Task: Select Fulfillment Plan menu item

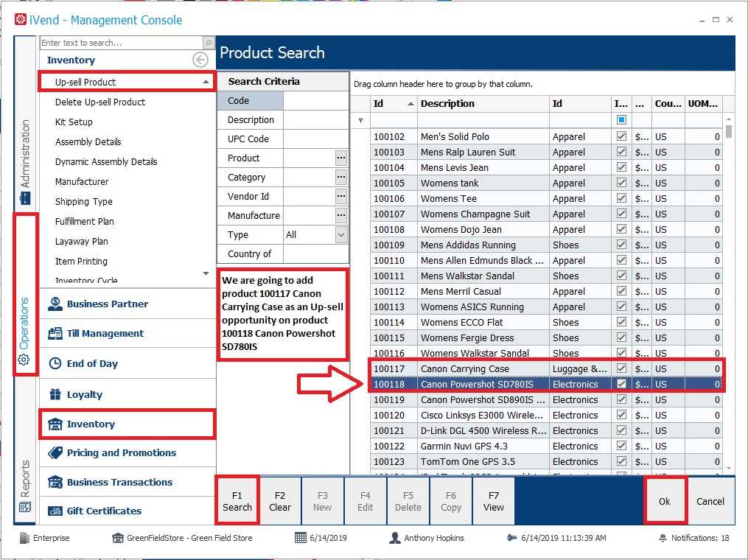Action: pos(85,221)
